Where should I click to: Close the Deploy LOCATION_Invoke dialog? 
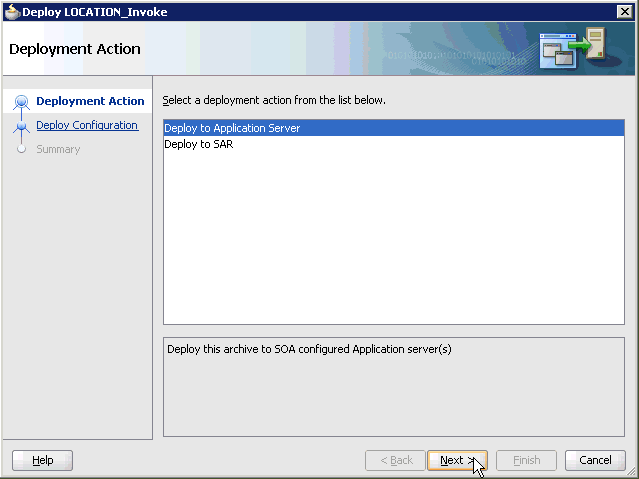(624, 12)
